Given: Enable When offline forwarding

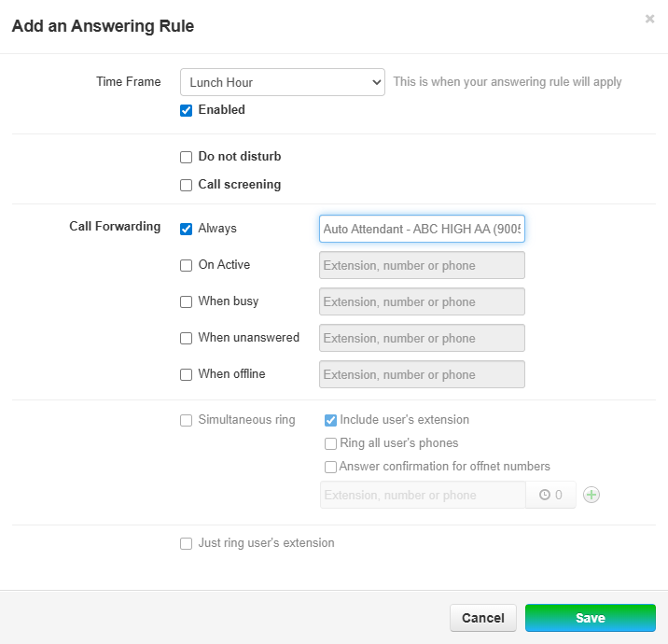Looking at the screenshot, I should (186, 374).
